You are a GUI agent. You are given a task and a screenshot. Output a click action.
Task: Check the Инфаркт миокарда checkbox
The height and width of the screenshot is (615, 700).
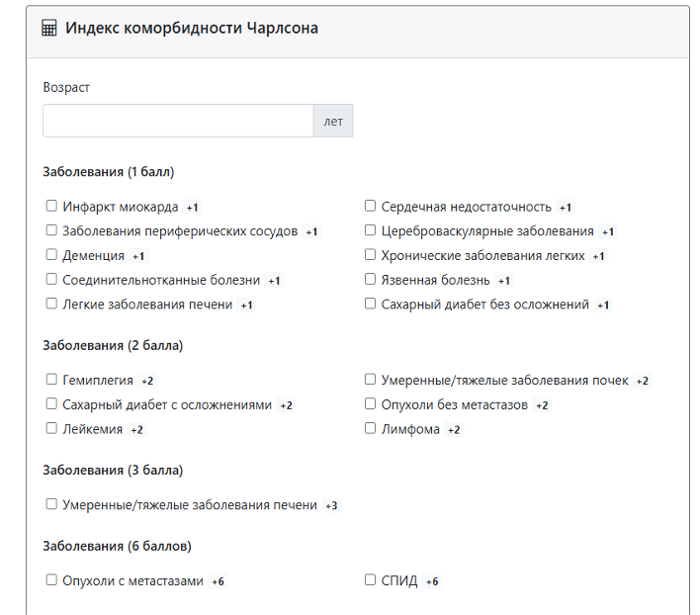(51, 206)
